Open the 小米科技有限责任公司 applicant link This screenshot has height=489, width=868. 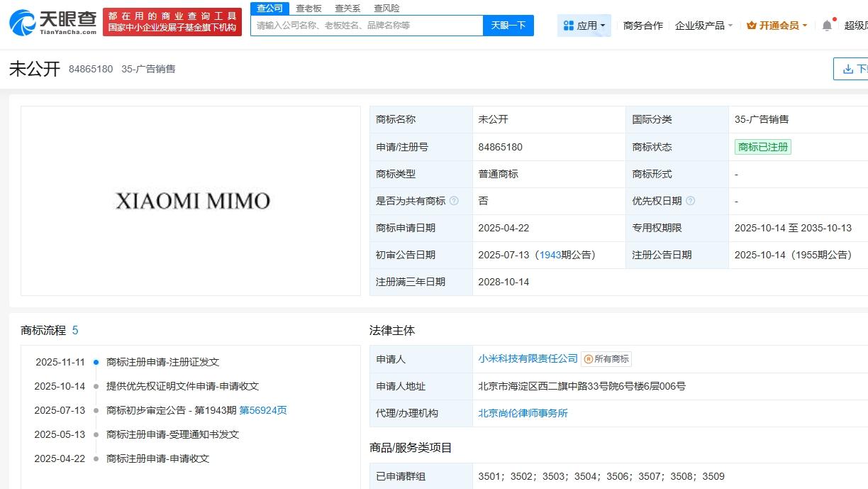point(528,359)
